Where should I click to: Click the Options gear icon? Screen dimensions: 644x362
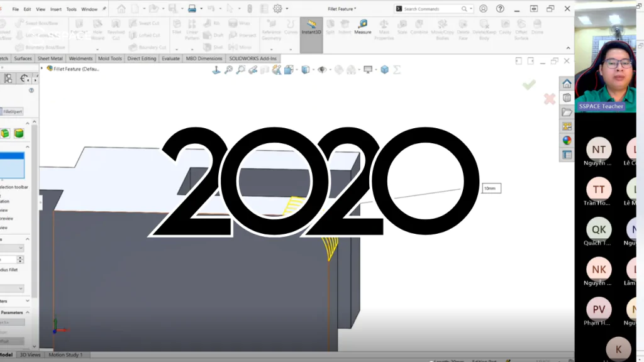[278, 9]
